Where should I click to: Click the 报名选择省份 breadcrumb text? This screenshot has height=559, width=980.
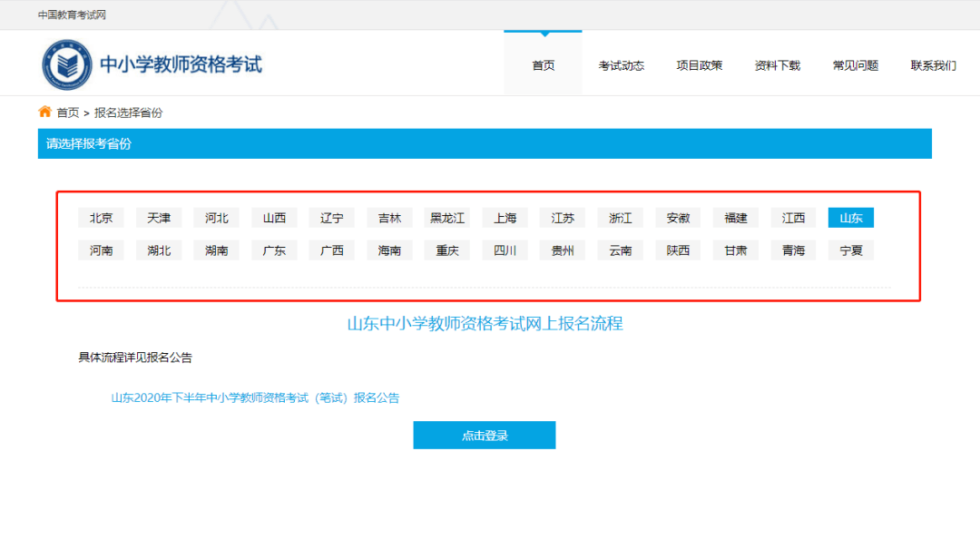click(x=128, y=113)
